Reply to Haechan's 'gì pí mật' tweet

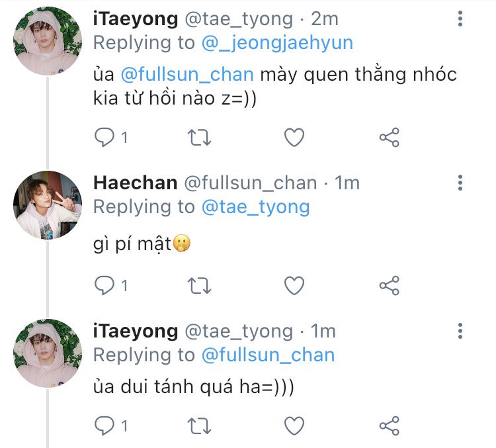(x=104, y=285)
